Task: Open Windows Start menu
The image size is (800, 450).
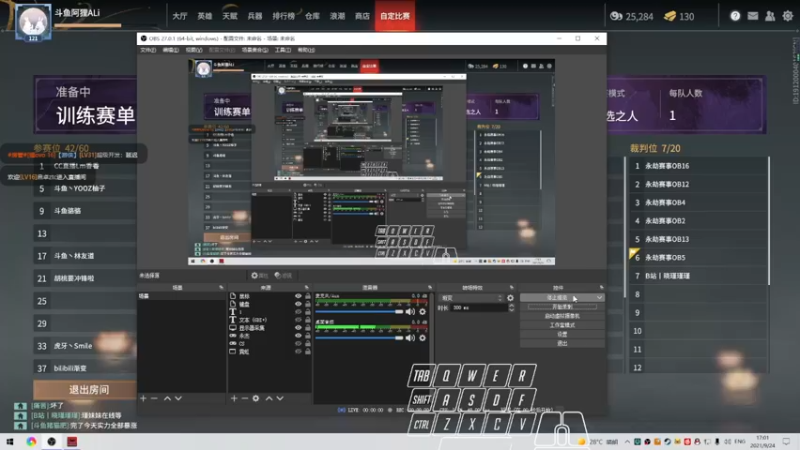Action: tap(10, 441)
